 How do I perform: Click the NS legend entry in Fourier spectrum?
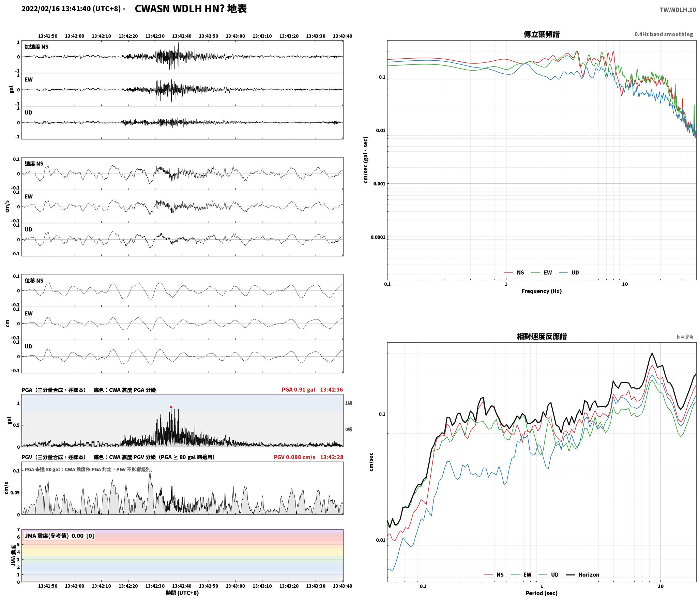pos(514,273)
